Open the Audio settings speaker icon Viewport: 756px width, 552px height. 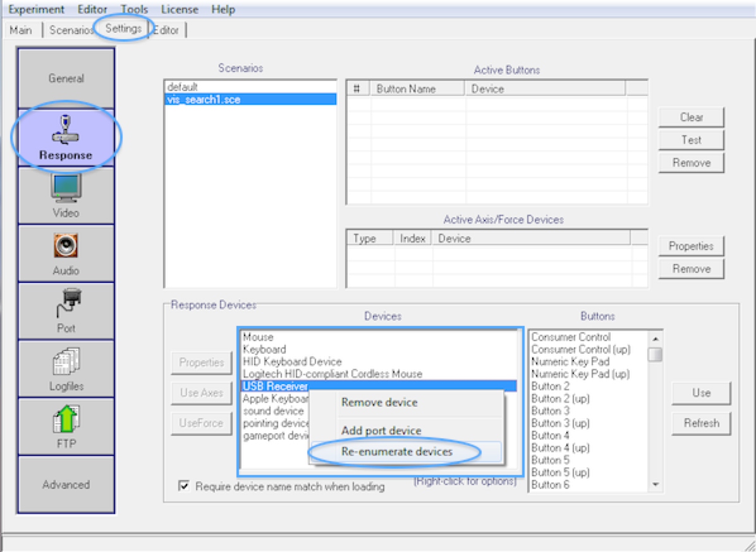pos(66,246)
